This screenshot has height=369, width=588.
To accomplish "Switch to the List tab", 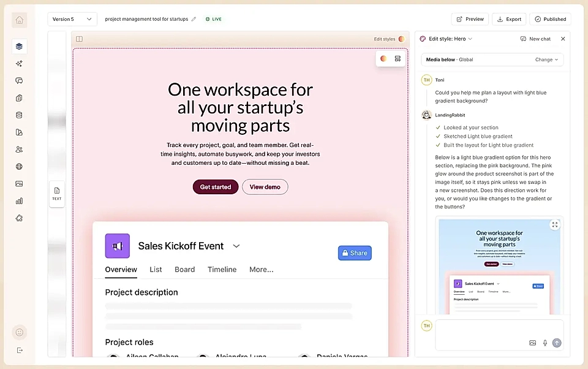I will 156,270.
